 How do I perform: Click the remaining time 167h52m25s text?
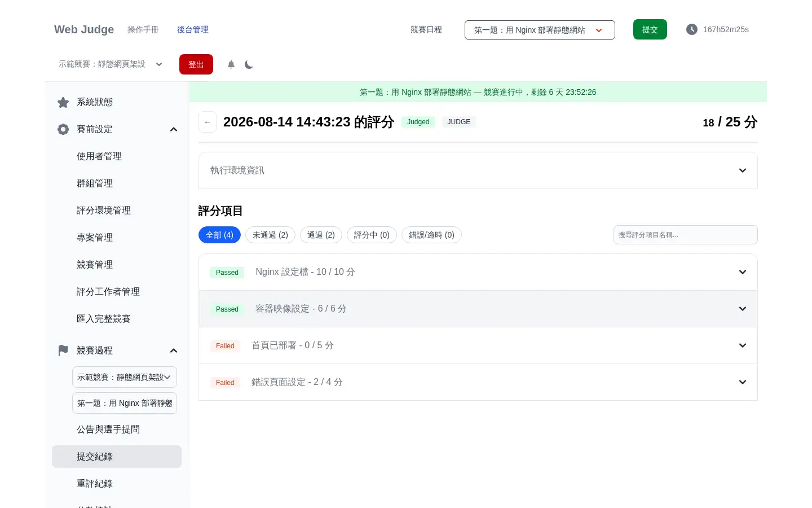click(726, 29)
